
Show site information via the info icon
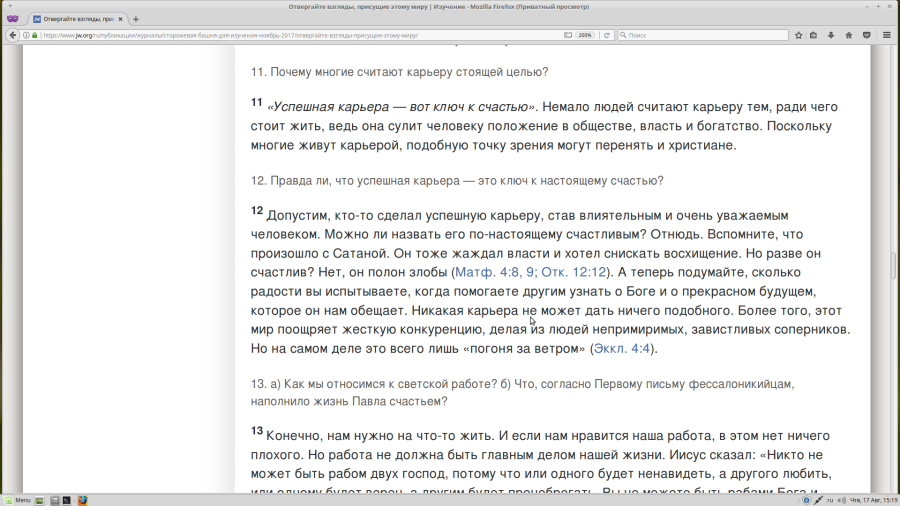point(26,35)
